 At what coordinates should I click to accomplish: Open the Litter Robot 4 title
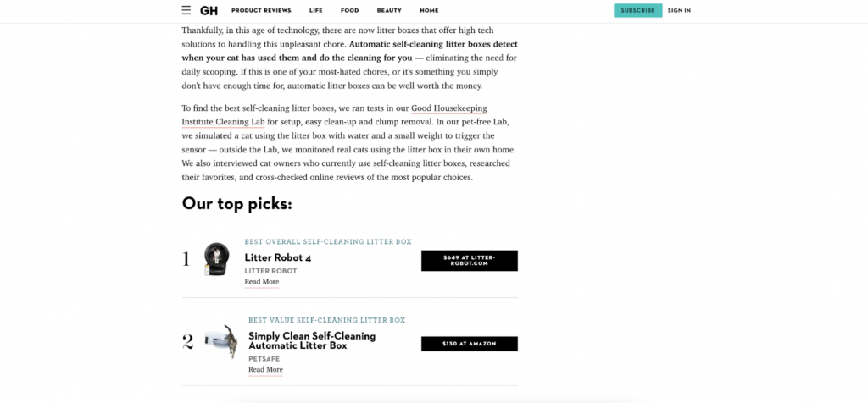tap(278, 257)
